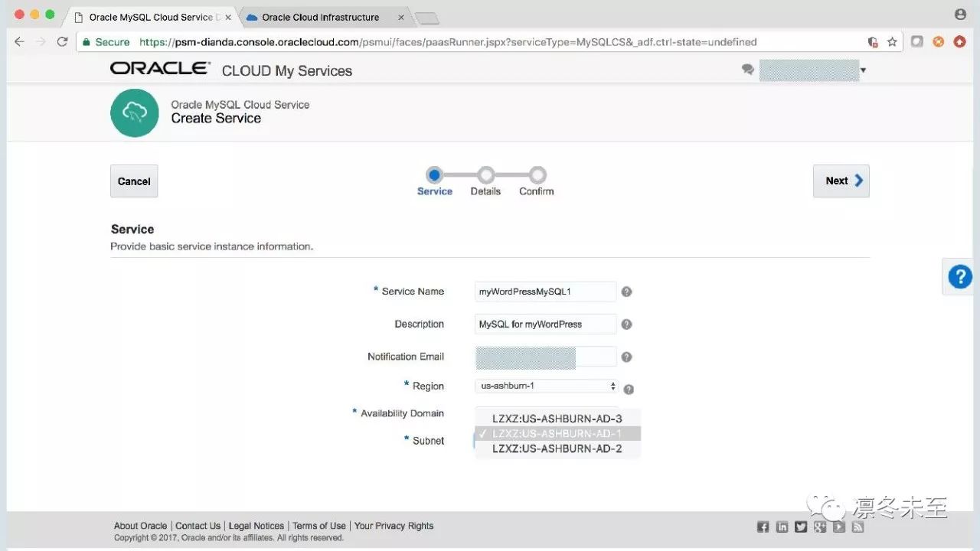Open the Terms of Use link
Screen dimensions: 980x551
coord(319,526)
